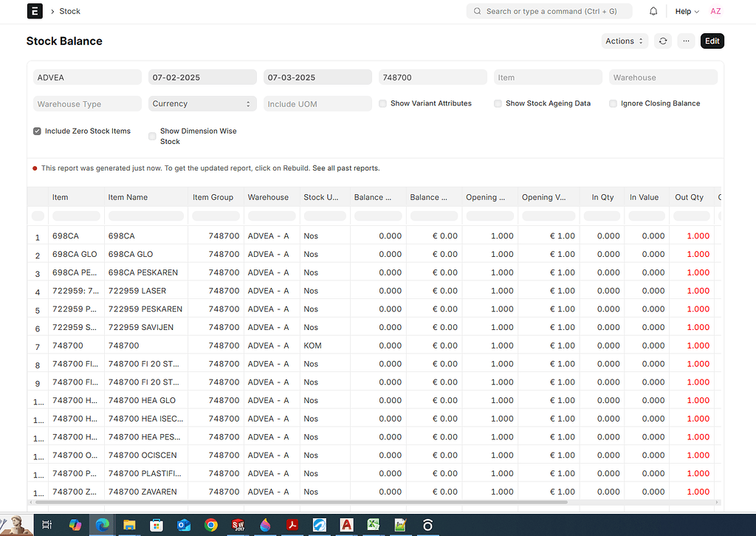Open Excel from the taskbar
Image resolution: width=756 pixels, height=536 pixels.
(373, 525)
